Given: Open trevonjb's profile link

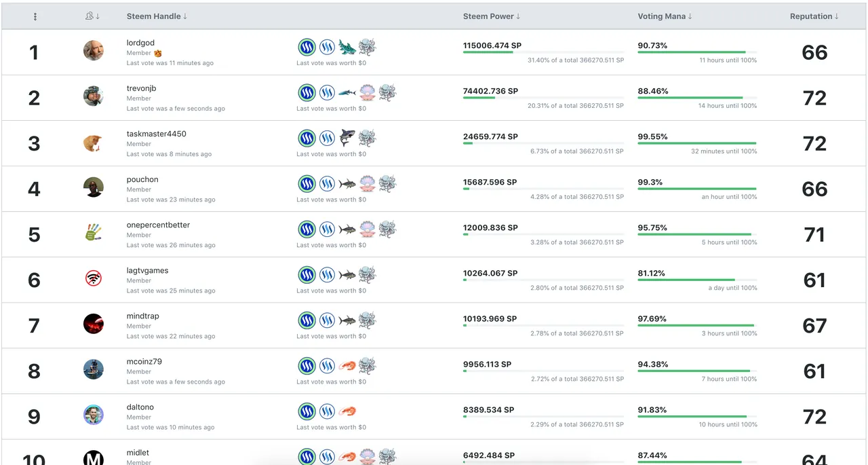Looking at the screenshot, I should pyautogui.click(x=141, y=88).
